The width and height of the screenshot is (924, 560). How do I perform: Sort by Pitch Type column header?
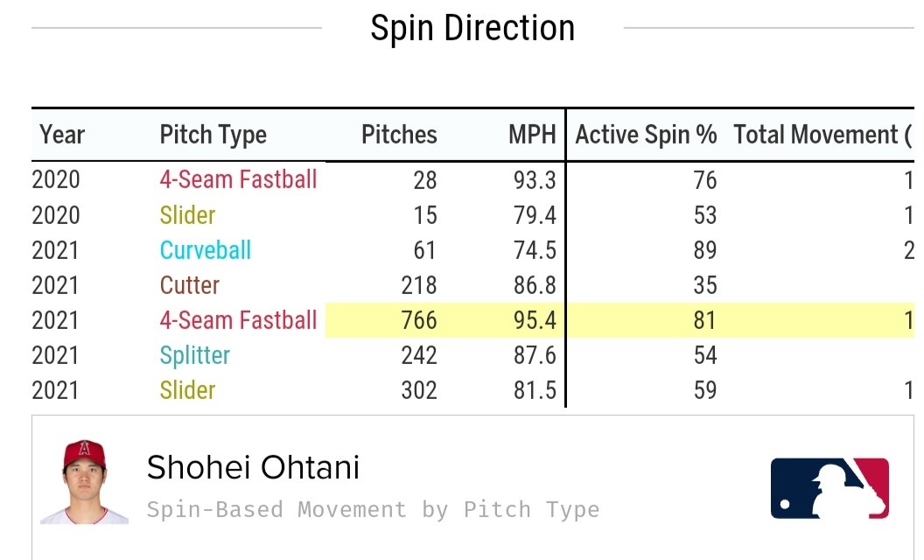click(213, 135)
